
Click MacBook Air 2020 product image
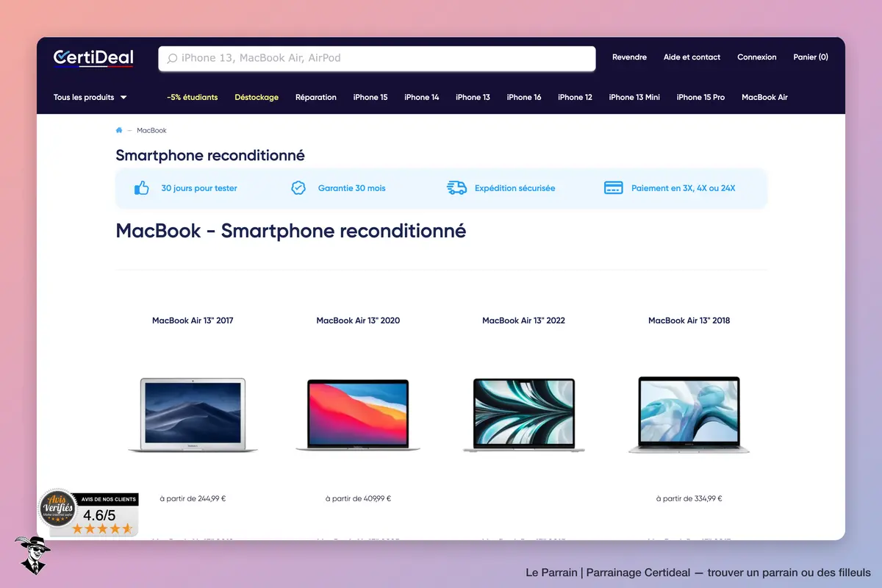(x=358, y=415)
